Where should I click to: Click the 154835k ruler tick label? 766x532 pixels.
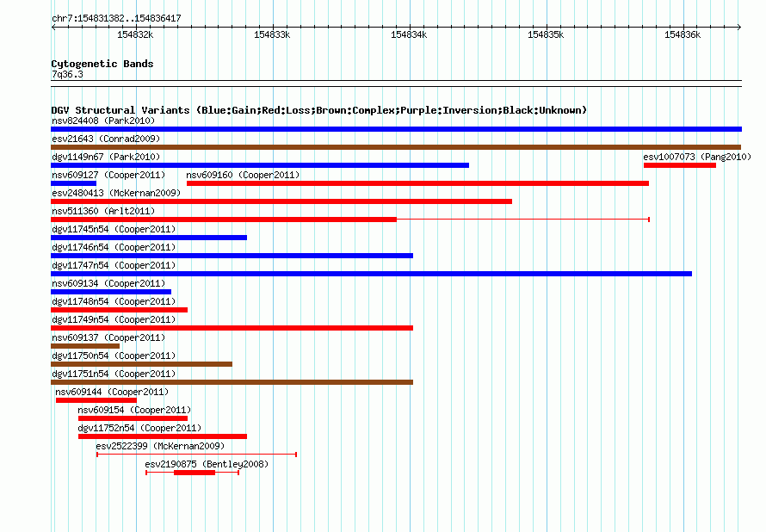point(546,34)
